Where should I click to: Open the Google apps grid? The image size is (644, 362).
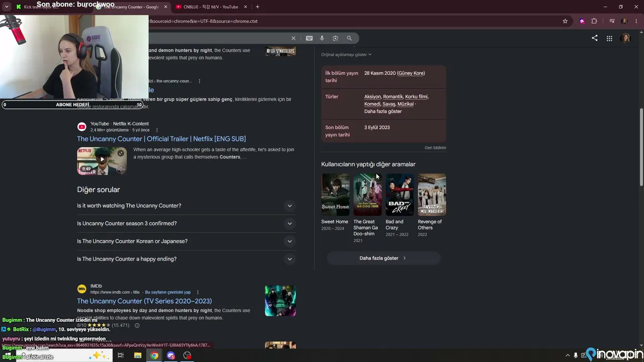[609, 38]
